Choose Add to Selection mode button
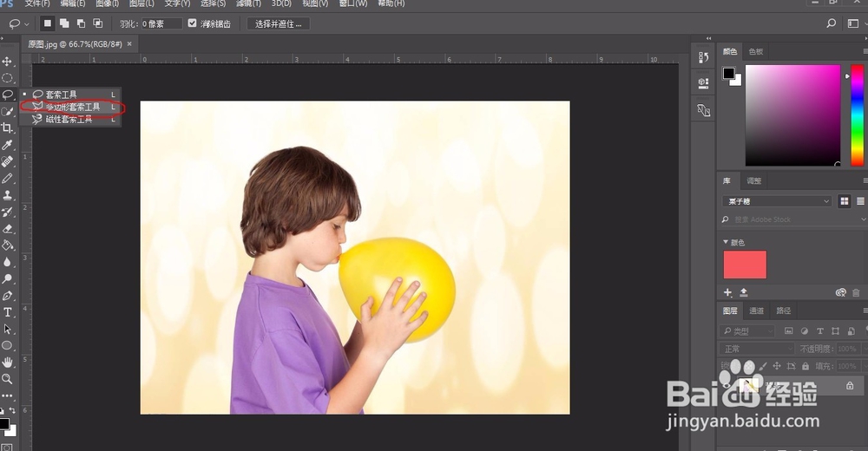 click(x=64, y=23)
